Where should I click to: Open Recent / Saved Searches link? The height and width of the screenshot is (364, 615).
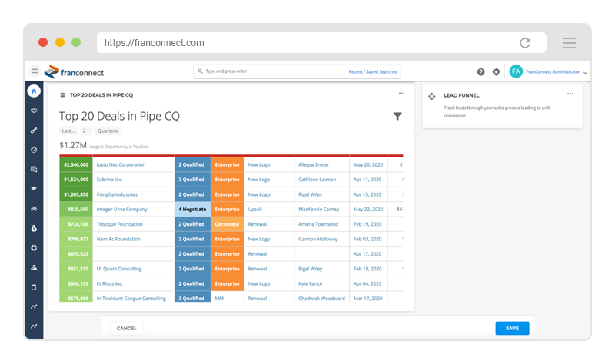pyautogui.click(x=373, y=71)
